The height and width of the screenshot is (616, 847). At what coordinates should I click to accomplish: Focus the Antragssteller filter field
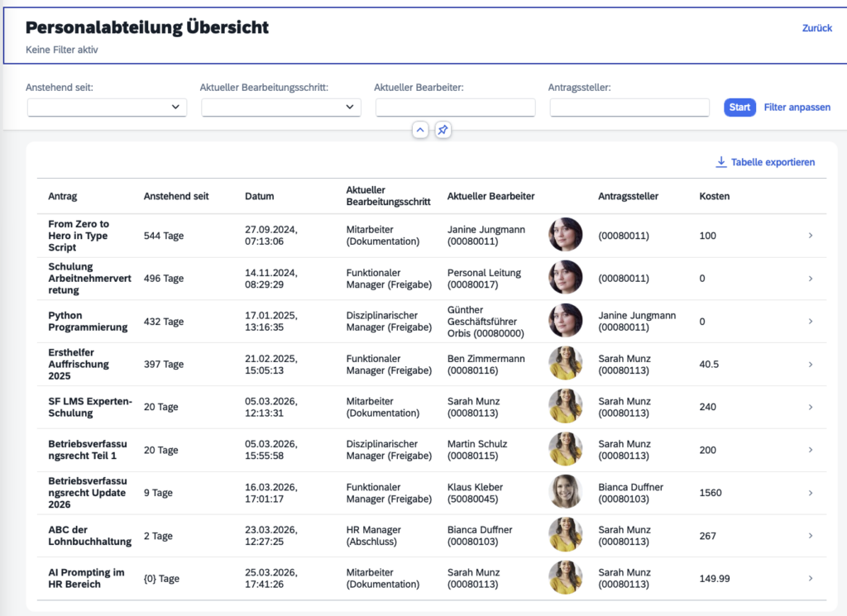point(629,107)
